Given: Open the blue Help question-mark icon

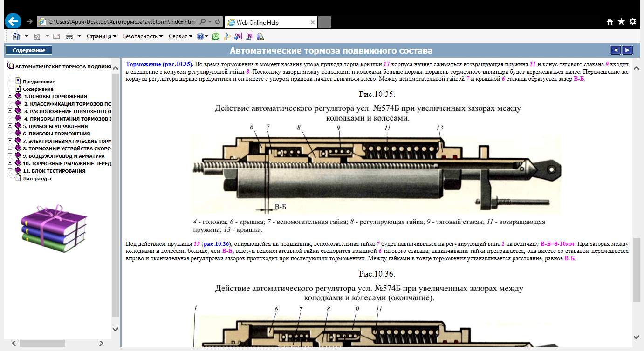Looking at the screenshot, I should [200, 36].
